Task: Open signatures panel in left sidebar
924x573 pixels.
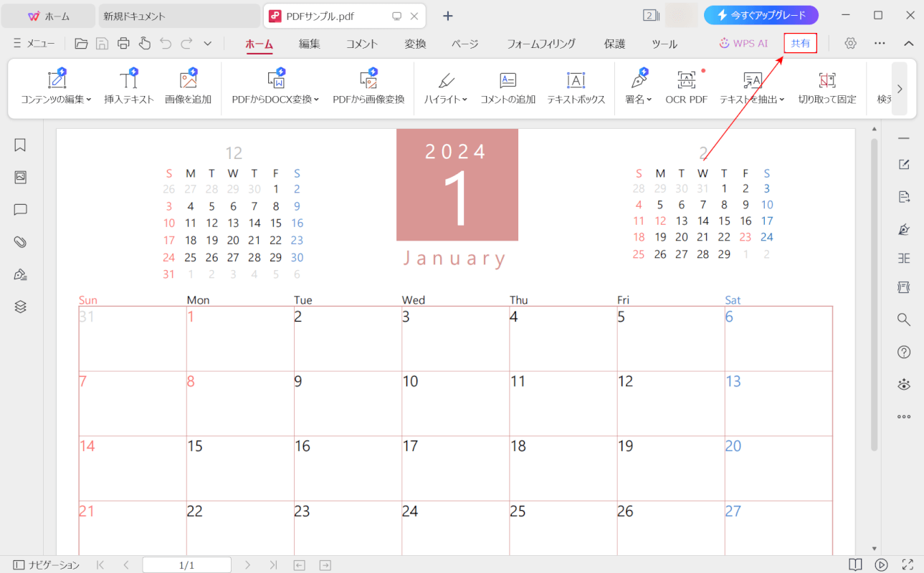Action: [20, 274]
